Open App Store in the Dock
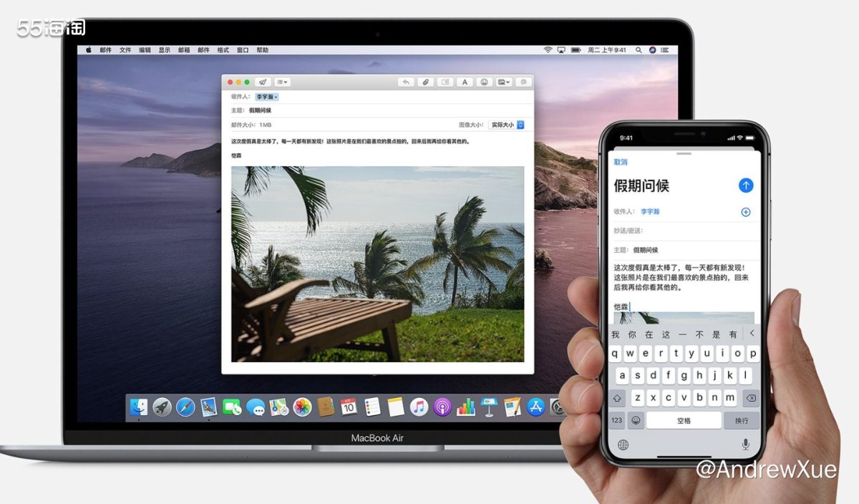859x504 pixels. coord(536,407)
